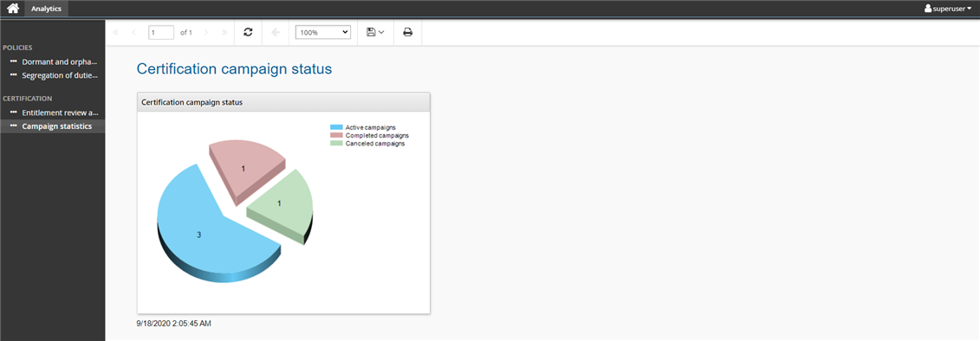This screenshot has width=980, height=341.
Task: Click the chart panel title bar
Action: click(283, 102)
